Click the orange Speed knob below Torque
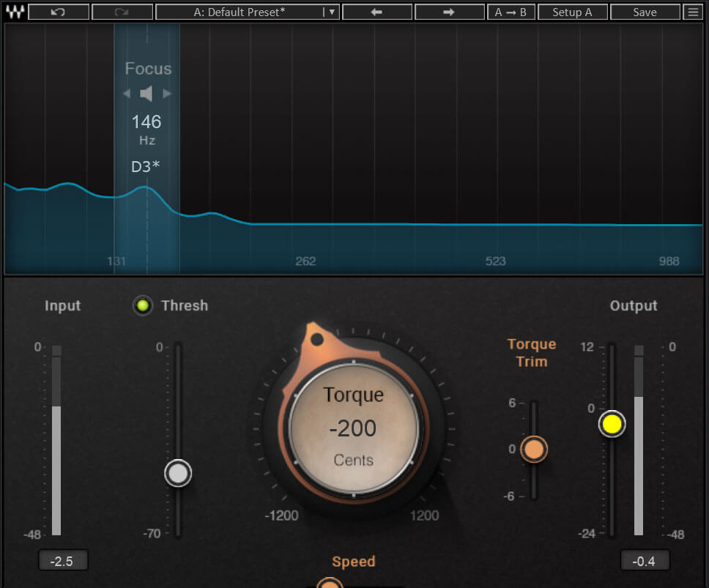The height and width of the screenshot is (588, 709). (x=330, y=583)
